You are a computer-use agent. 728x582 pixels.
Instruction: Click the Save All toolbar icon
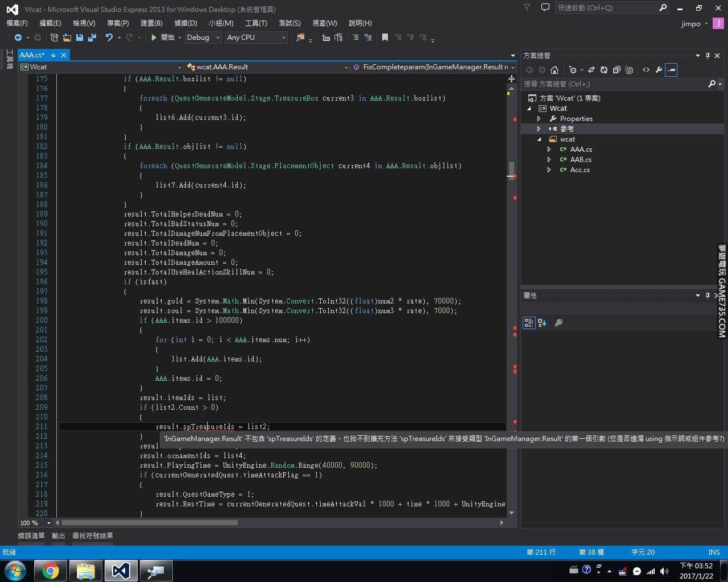92,38
